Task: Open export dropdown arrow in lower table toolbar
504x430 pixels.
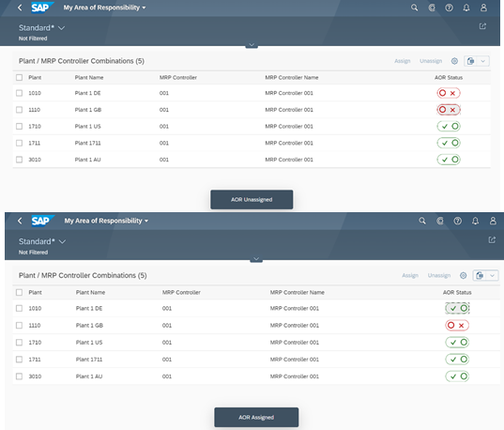Action: [x=492, y=275]
